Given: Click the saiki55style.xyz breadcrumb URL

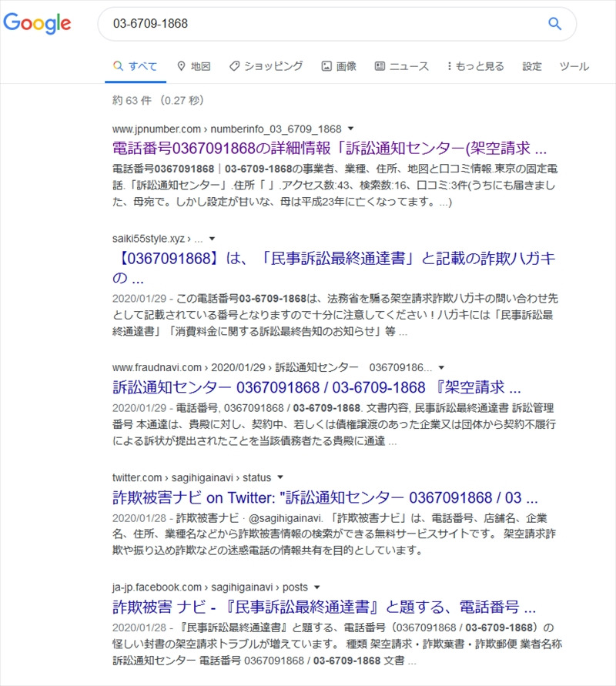Looking at the screenshot, I should [x=158, y=239].
